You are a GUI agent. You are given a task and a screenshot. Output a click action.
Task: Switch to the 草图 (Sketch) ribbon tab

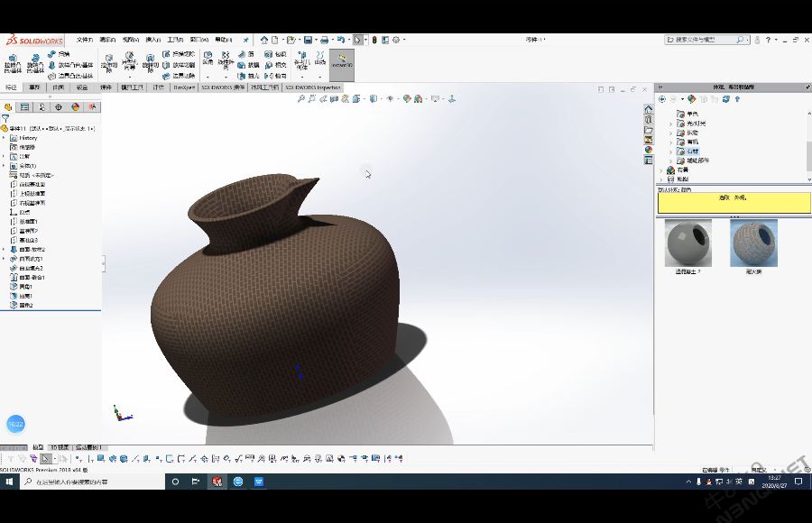(x=34, y=87)
